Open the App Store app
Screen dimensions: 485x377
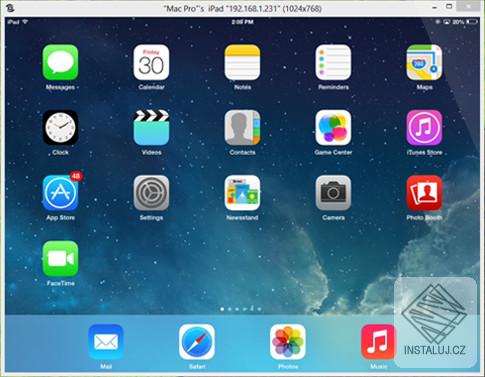point(60,193)
